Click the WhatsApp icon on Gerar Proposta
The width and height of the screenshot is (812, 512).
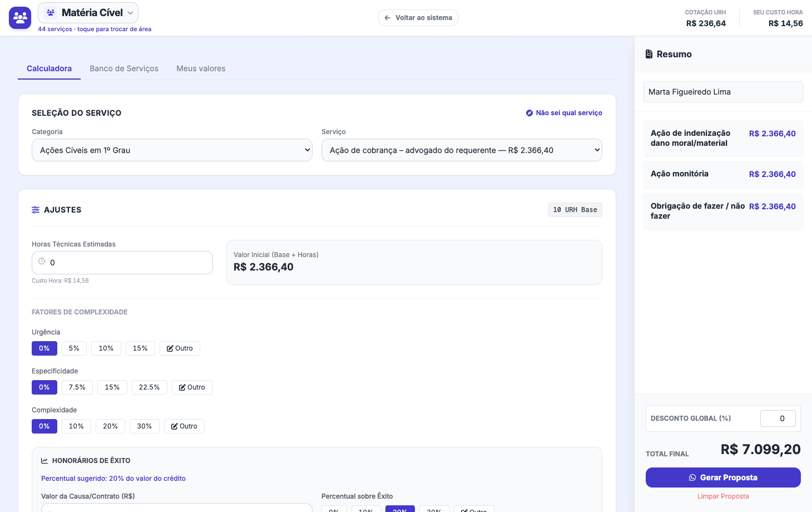(692, 477)
